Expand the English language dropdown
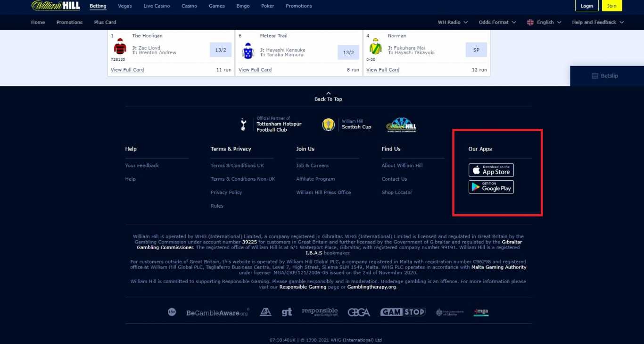This screenshot has width=644, height=344. [x=549, y=22]
